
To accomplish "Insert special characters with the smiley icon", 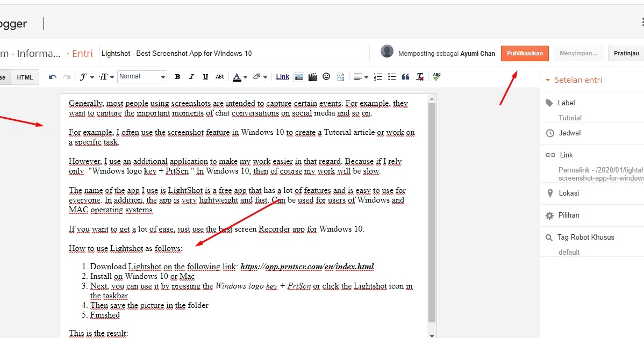I will (x=326, y=76).
